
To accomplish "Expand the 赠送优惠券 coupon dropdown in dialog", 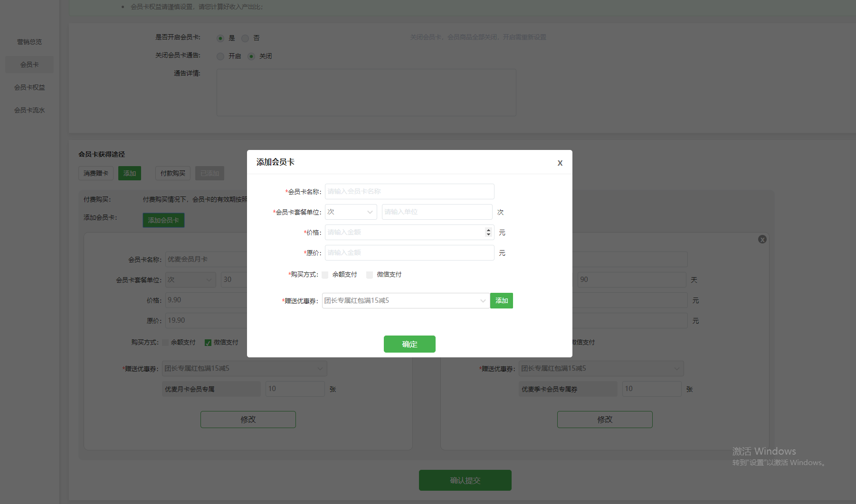I will point(406,301).
